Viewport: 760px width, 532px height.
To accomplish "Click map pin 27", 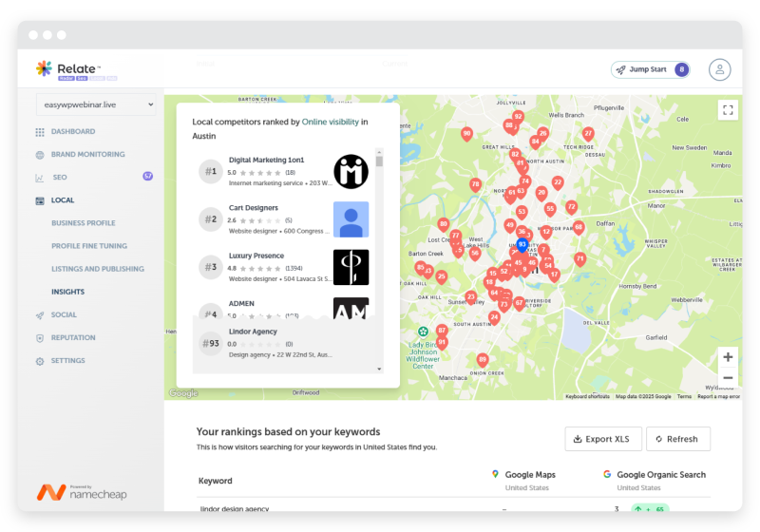I will 588,134.
